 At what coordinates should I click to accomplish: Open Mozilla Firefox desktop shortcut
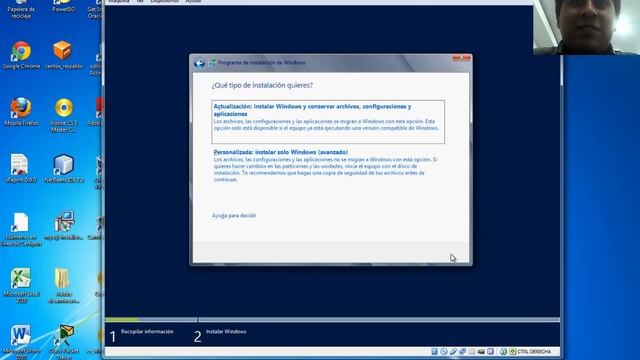21,111
